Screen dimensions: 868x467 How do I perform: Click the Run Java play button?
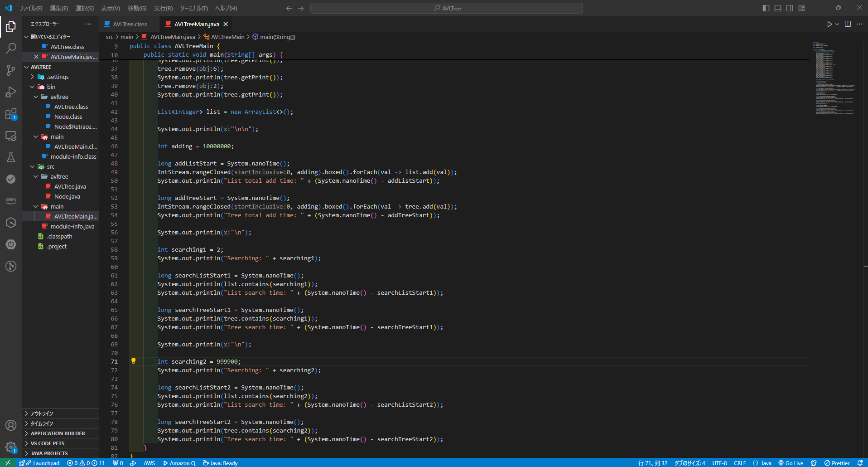point(829,24)
